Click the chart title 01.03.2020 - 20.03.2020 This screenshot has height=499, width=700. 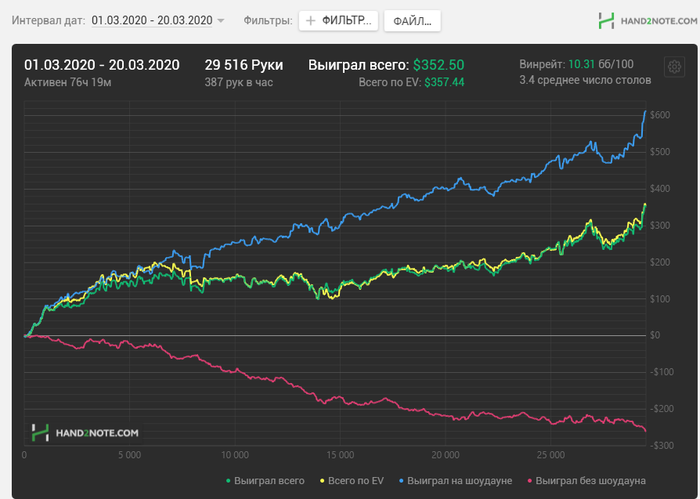pos(102,65)
